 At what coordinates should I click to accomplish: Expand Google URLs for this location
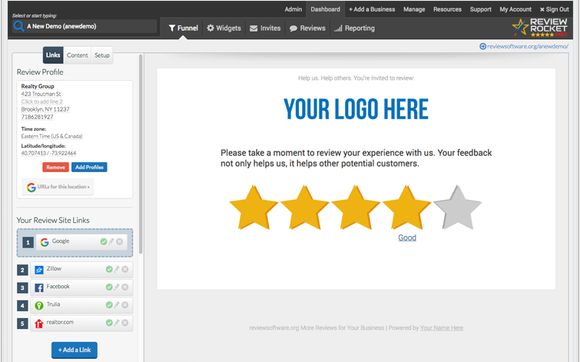pyautogui.click(x=58, y=187)
